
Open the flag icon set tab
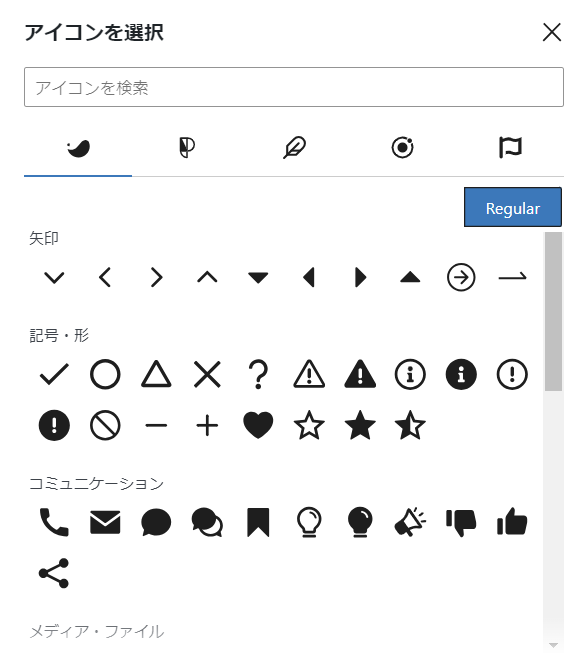[510, 147]
